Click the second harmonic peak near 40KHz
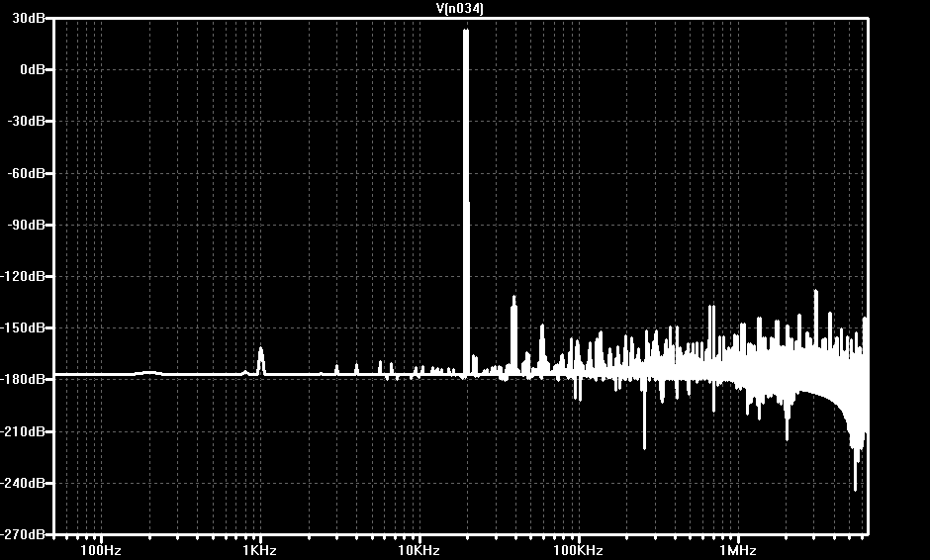Image resolution: width=930 pixels, height=560 pixels. point(513,335)
